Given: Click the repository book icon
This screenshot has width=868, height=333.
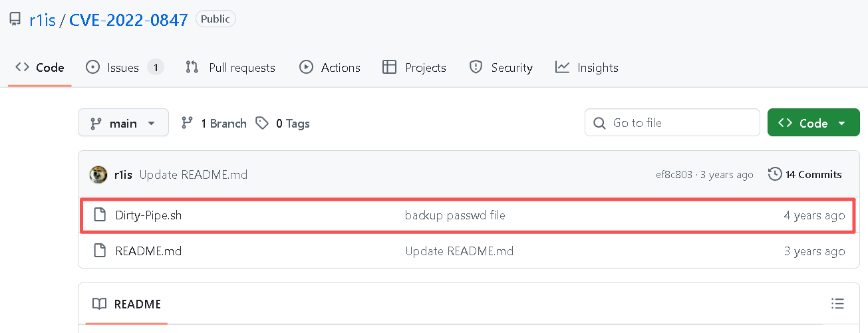Looking at the screenshot, I should tap(14, 20).
